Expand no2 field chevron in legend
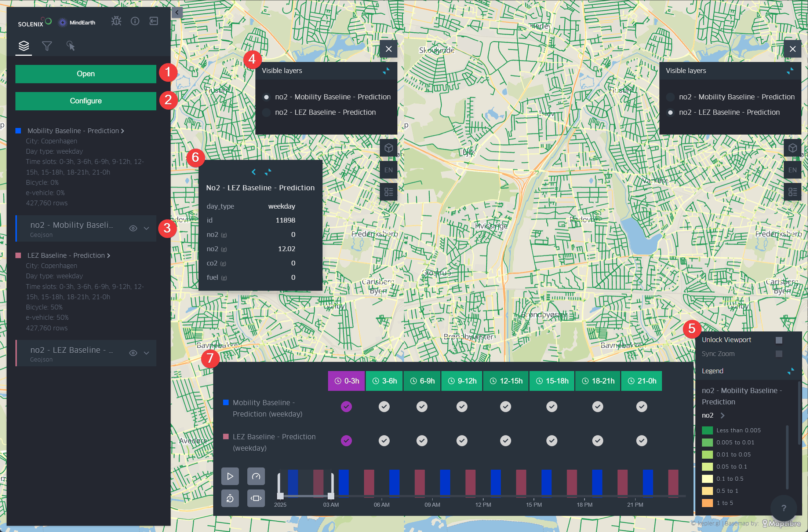 pos(723,415)
